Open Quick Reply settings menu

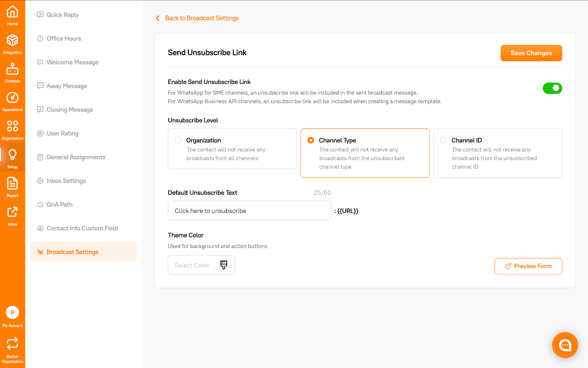[84, 15]
